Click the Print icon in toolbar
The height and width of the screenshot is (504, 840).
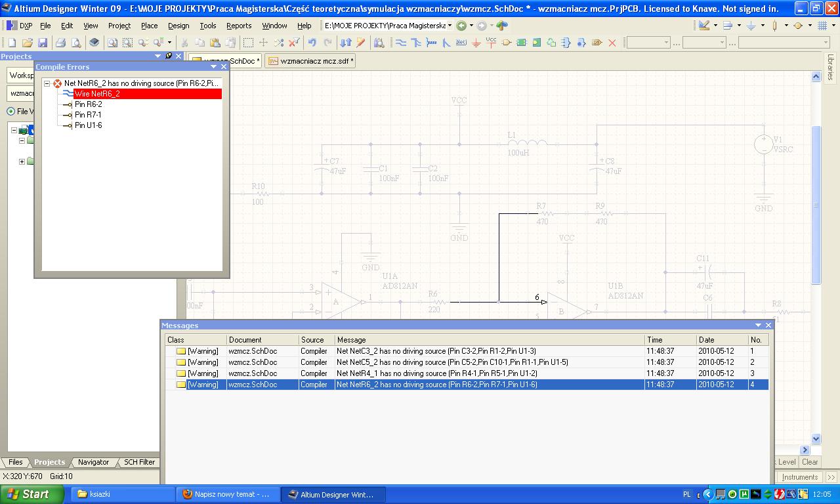coord(61,43)
